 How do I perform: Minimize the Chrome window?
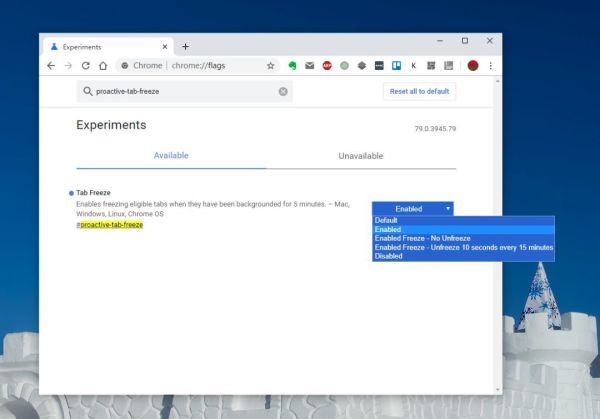(x=440, y=41)
